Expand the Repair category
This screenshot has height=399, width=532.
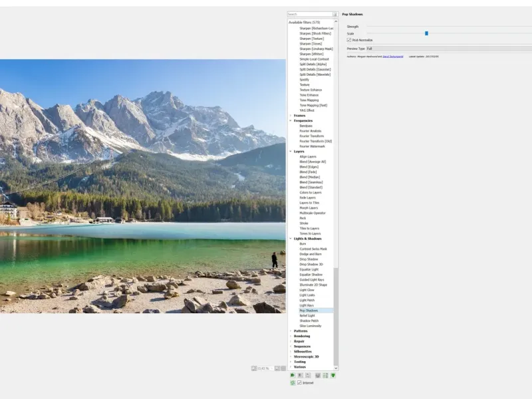coord(291,341)
